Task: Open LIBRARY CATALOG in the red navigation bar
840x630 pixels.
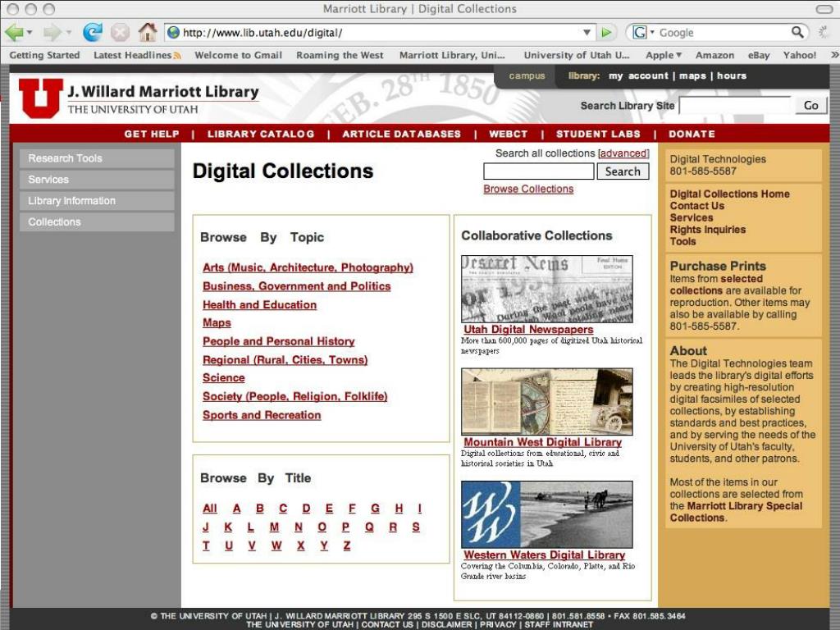Action: point(261,134)
